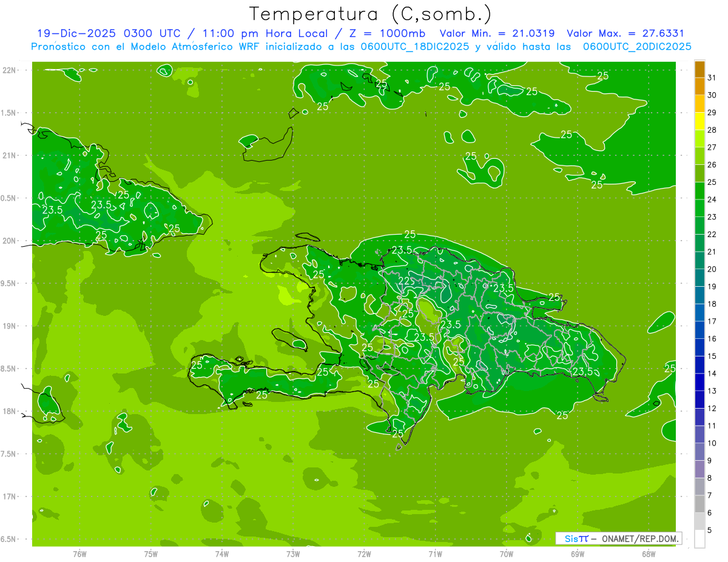Screen dimensions: 728x562
Task: Click the "70W" longitude label
Action: click(506, 554)
